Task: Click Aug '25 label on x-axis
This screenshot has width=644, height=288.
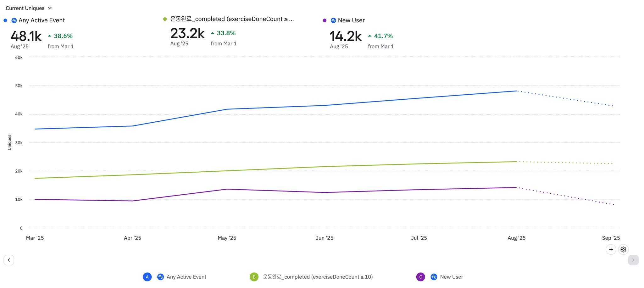Action: [x=516, y=238]
